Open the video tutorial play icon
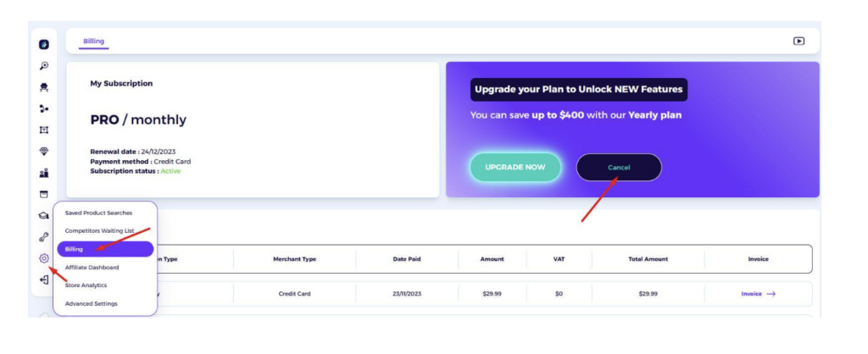Viewport: 868px width, 354px height. 798,41
